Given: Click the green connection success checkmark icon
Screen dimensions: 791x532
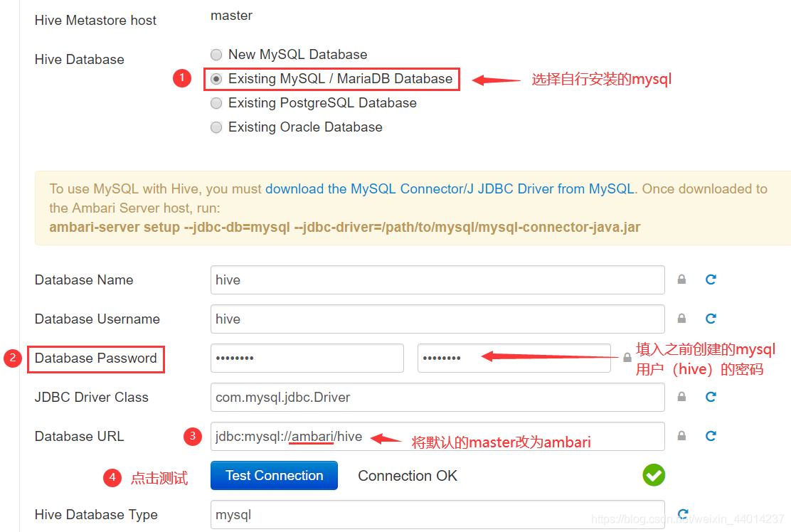Looking at the screenshot, I should (x=654, y=475).
